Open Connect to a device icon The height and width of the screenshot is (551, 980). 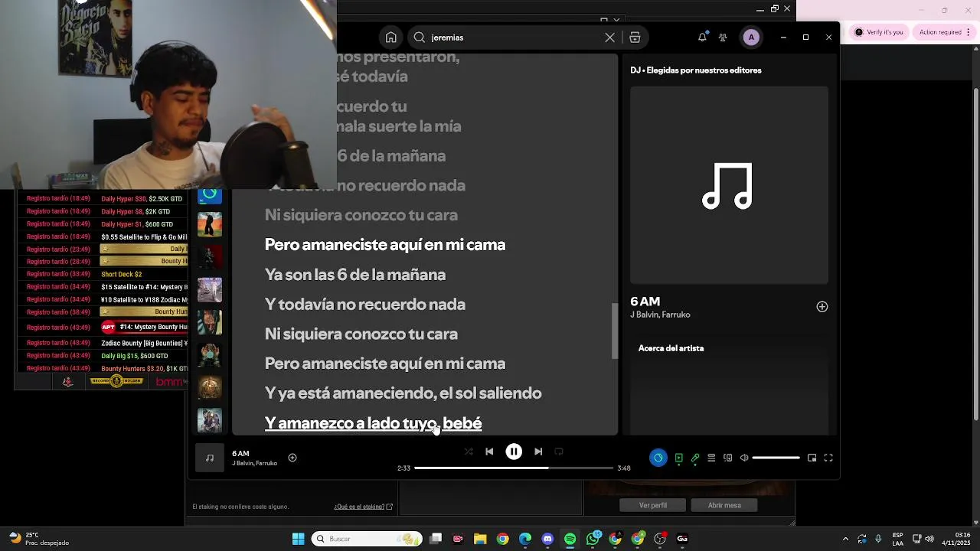tap(728, 458)
